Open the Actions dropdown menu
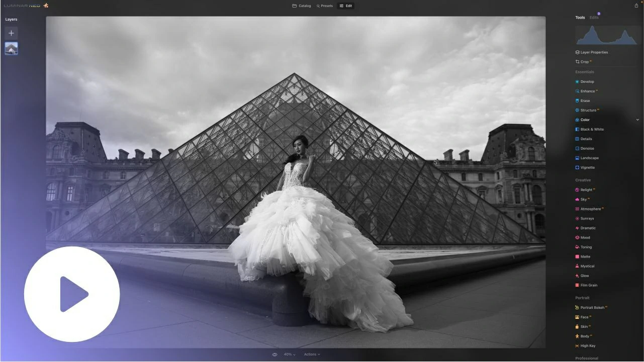 click(312, 354)
